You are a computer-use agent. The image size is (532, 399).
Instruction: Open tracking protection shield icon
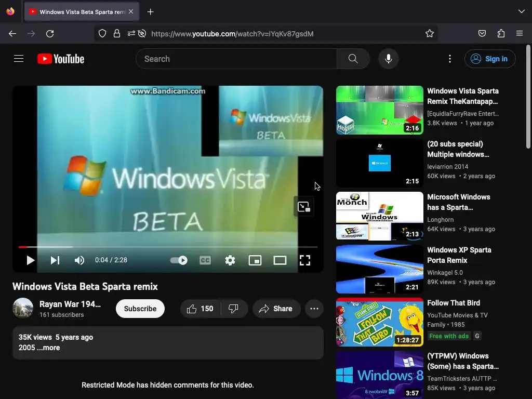(x=102, y=33)
